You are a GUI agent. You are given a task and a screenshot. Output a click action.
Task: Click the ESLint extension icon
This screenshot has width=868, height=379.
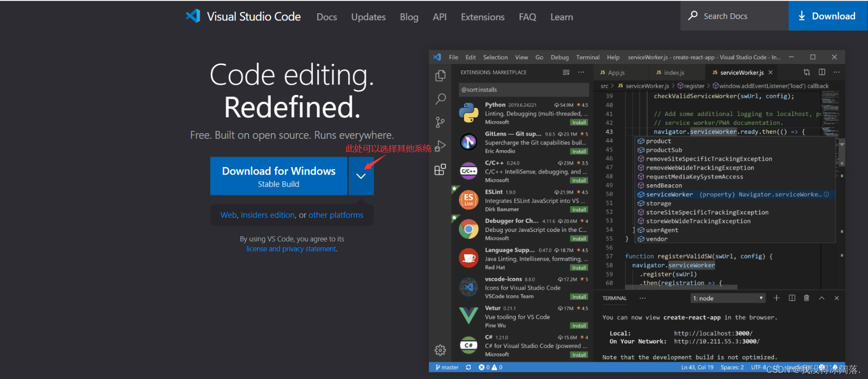(469, 200)
